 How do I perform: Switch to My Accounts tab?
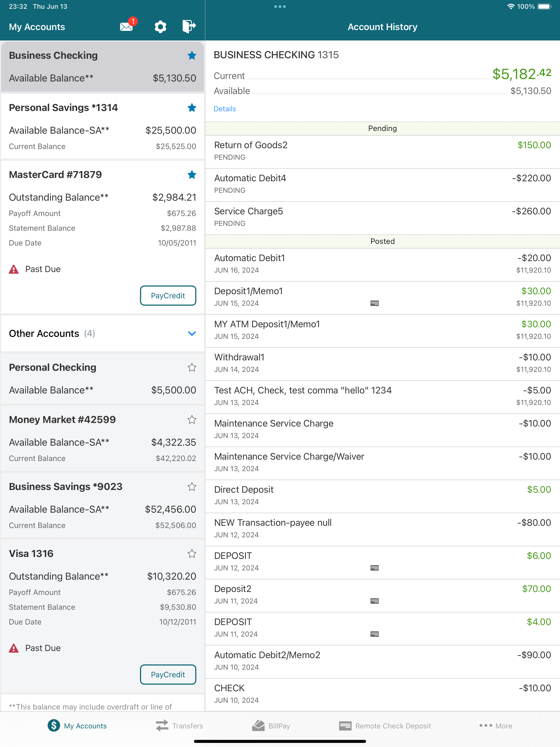(77, 726)
